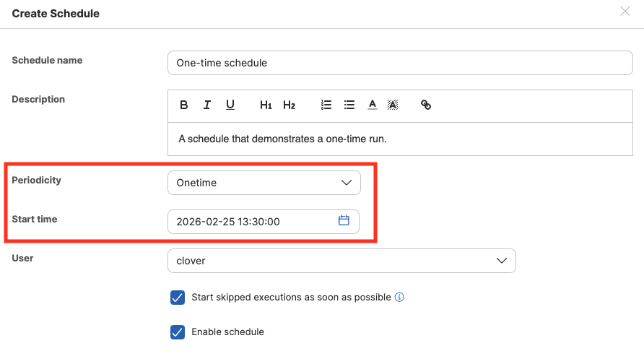The width and height of the screenshot is (644, 364).
Task: Uncheck Start skipped executions as soon as possible
Action: pyautogui.click(x=178, y=298)
